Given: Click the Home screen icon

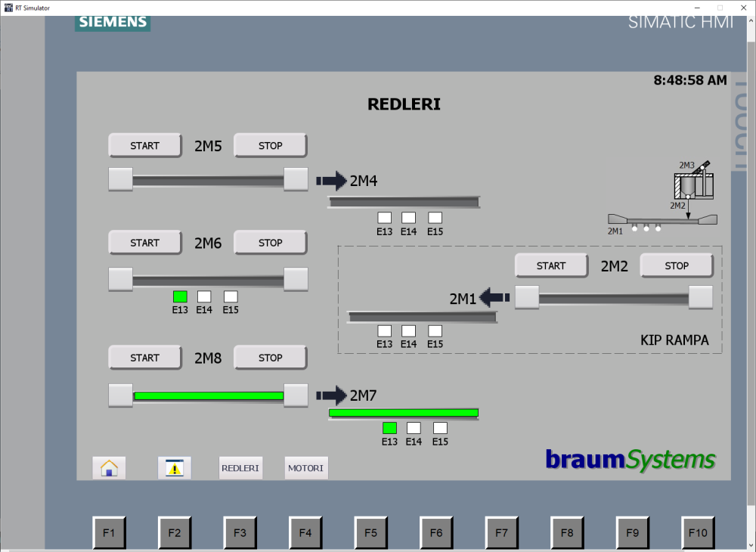Looking at the screenshot, I should click(x=109, y=468).
